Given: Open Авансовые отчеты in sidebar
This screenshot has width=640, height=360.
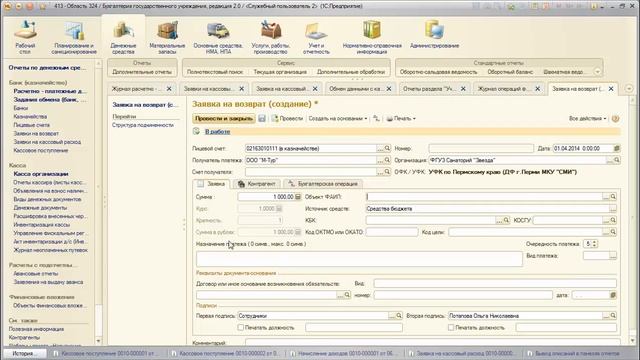Looking at the screenshot, I should click(x=36, y=273).
